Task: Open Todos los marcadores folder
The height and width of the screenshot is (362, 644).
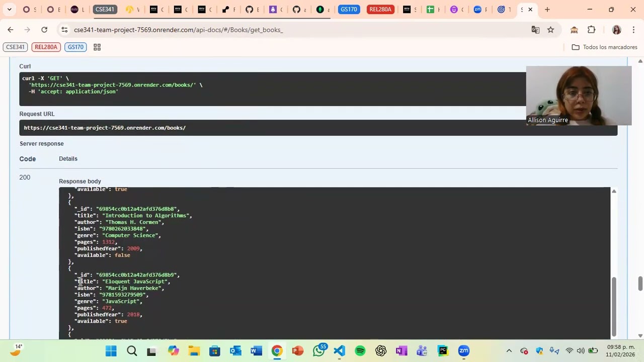Action: (x=604, y=47)
